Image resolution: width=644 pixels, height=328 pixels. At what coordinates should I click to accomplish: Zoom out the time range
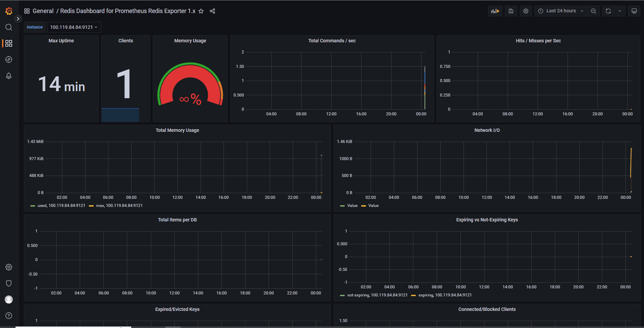point(593,11)
